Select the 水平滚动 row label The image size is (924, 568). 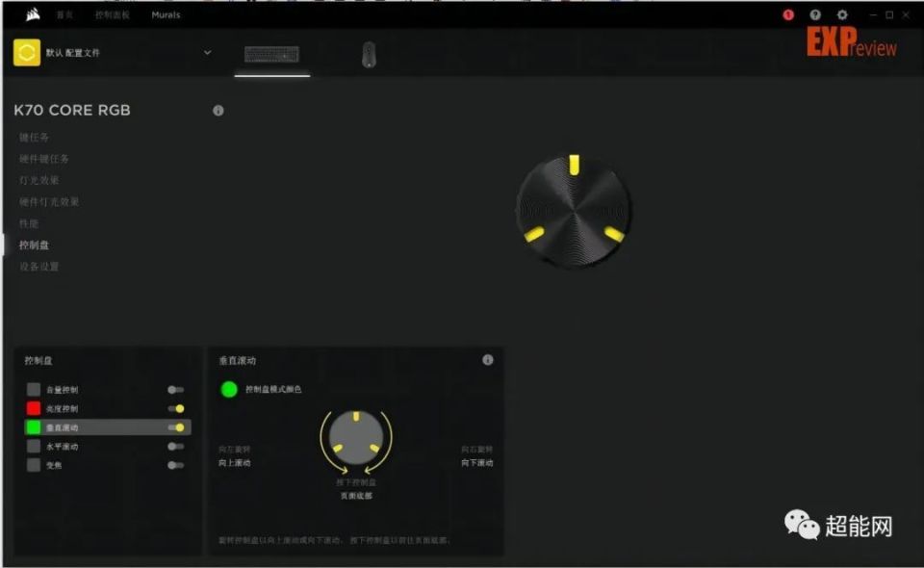(x=62, y=446)
